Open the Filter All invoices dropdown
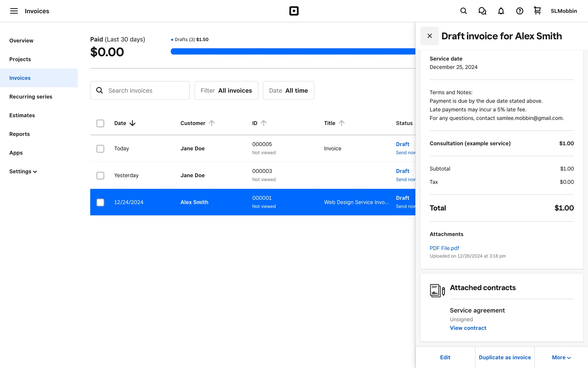The width and height of the screenshot is (588, 368). (226, 90)
